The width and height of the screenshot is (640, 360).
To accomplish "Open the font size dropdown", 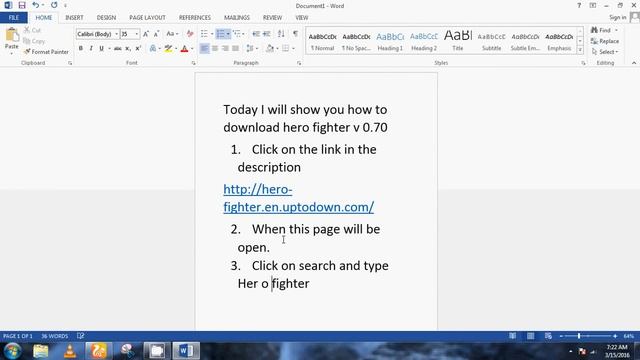I will 137,34.
